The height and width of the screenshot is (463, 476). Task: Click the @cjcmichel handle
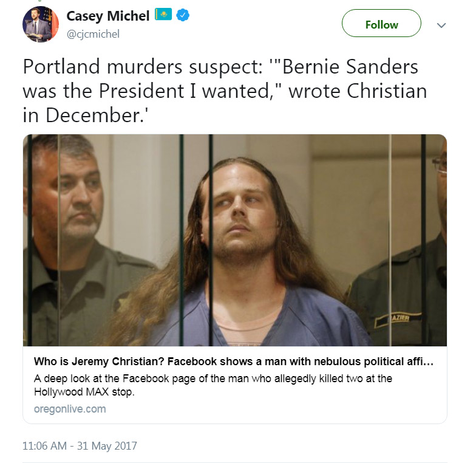pyautogui.click(x=93, y=34)
